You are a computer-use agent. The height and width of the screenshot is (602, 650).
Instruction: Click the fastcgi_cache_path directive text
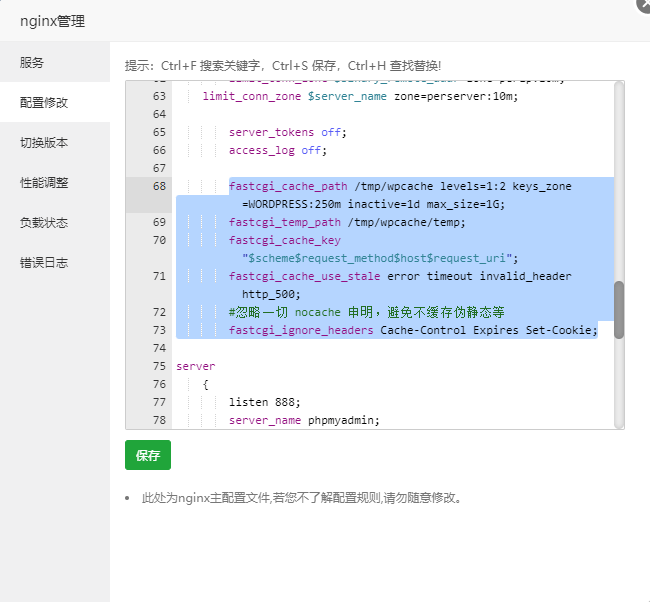(x=288, y=186)
